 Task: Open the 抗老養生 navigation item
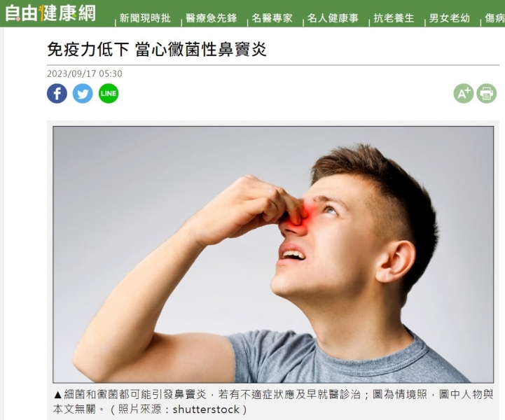pos(394,18)
